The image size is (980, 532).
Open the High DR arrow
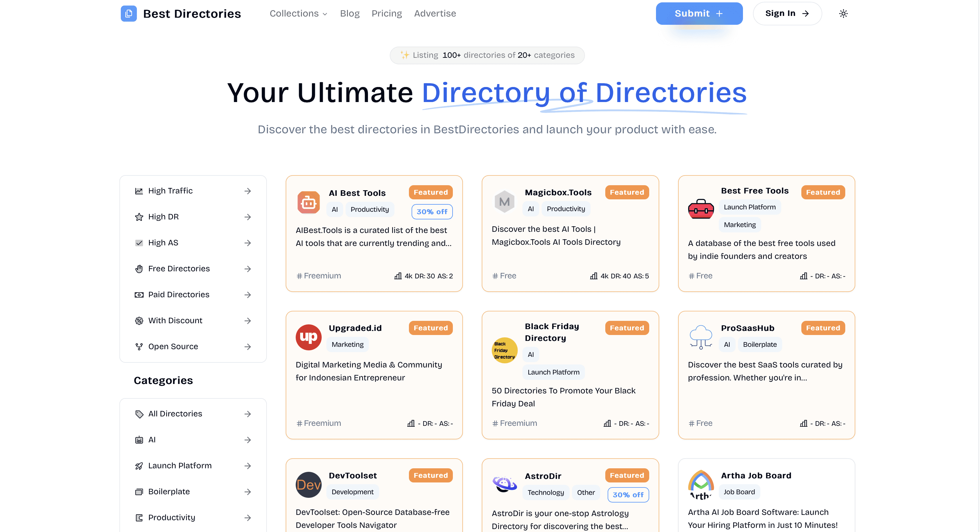tap(248, 217)
